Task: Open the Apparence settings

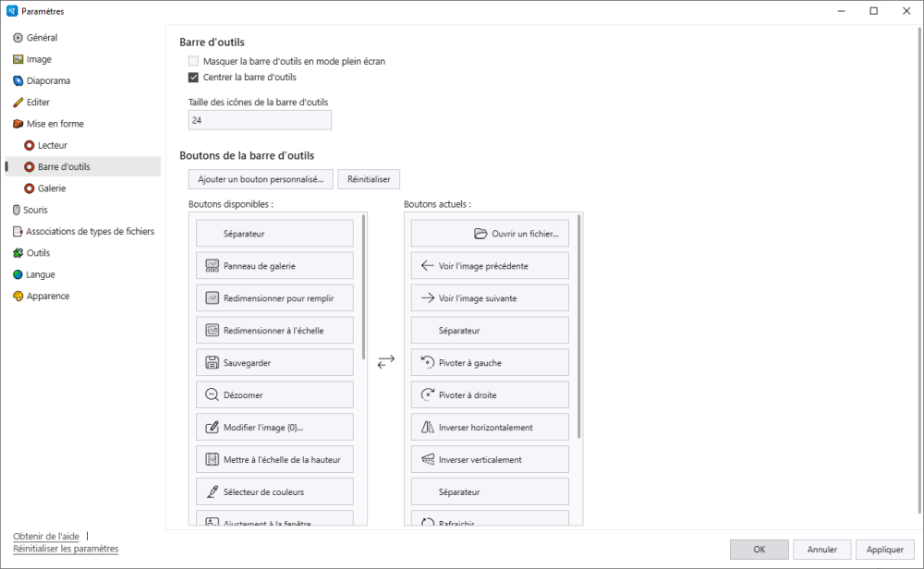Action: pyautogui.click(x=47, y=297)
